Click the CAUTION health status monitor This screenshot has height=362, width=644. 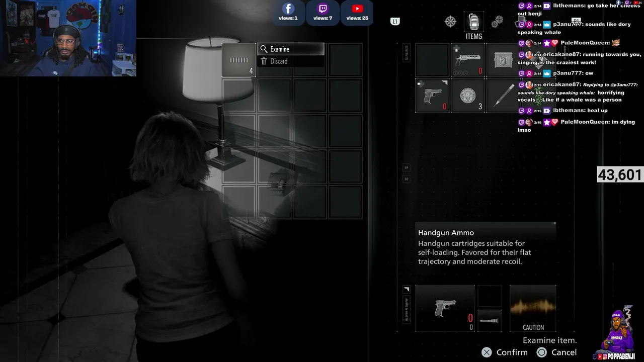click(533, 308)
